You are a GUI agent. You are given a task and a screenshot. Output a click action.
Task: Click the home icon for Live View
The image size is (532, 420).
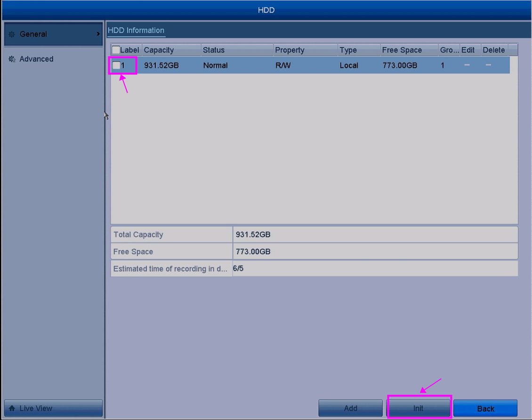(x=12, y=408)
